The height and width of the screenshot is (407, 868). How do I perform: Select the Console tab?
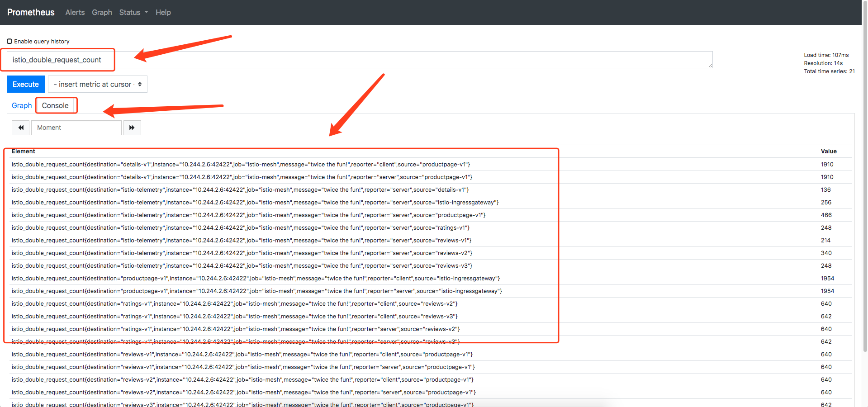click(x=55, y=105)
